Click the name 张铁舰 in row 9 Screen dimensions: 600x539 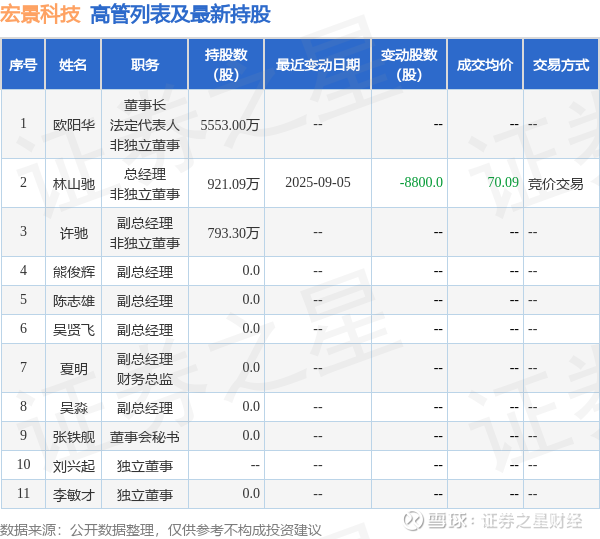click(73, 437)
